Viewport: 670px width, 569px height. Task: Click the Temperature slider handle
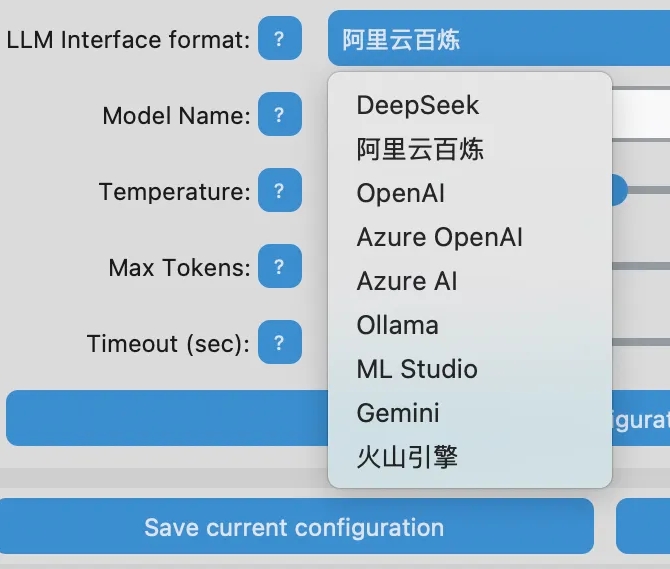620,190
